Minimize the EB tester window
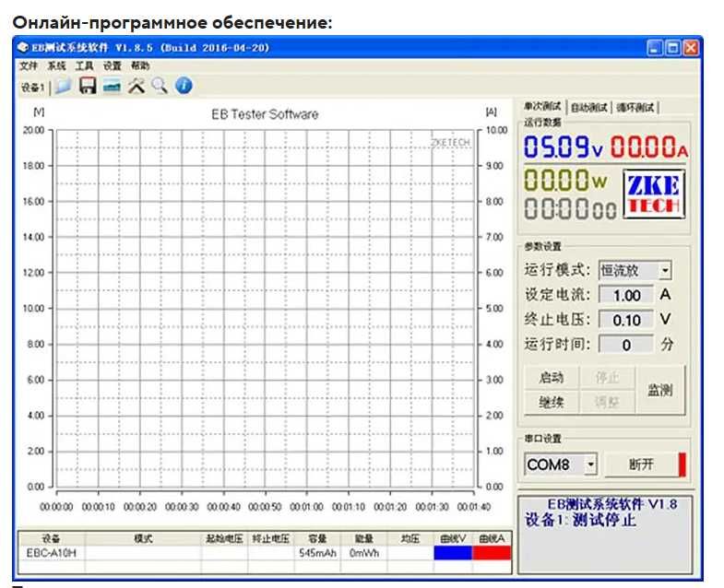 pyautogui.click(x=655, y=48)
